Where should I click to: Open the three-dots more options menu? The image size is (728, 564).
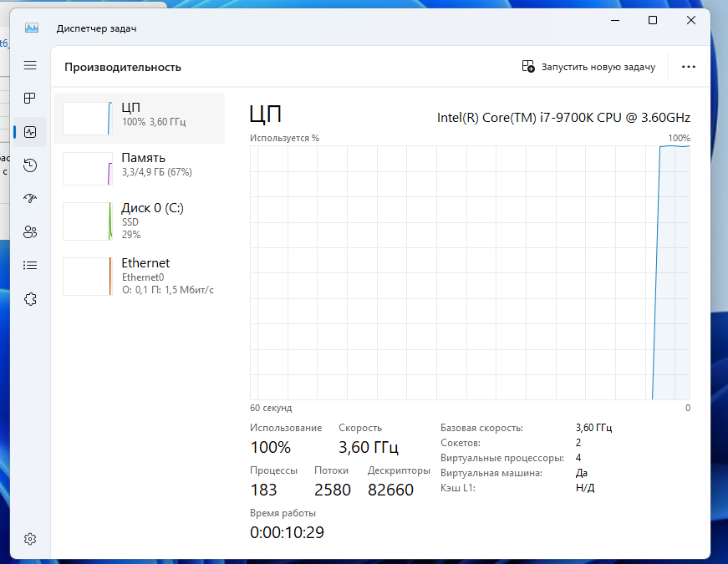[x=689, y=67]
